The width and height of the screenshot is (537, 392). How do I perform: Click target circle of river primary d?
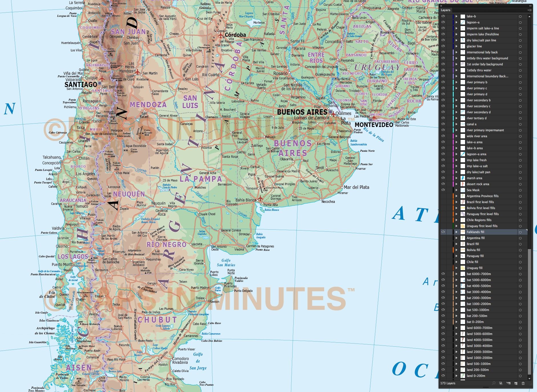(520, 94)
